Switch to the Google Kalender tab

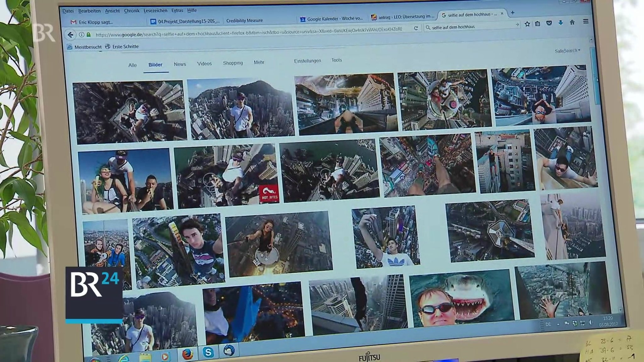point(332,19)
